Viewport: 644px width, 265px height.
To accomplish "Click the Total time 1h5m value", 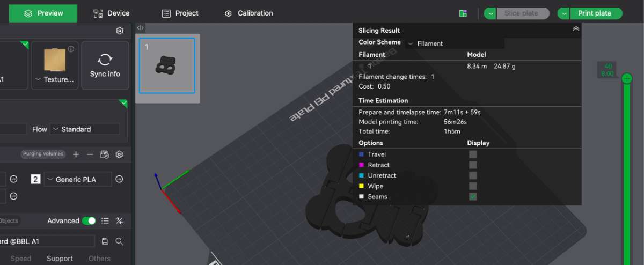I will (451, 131).
